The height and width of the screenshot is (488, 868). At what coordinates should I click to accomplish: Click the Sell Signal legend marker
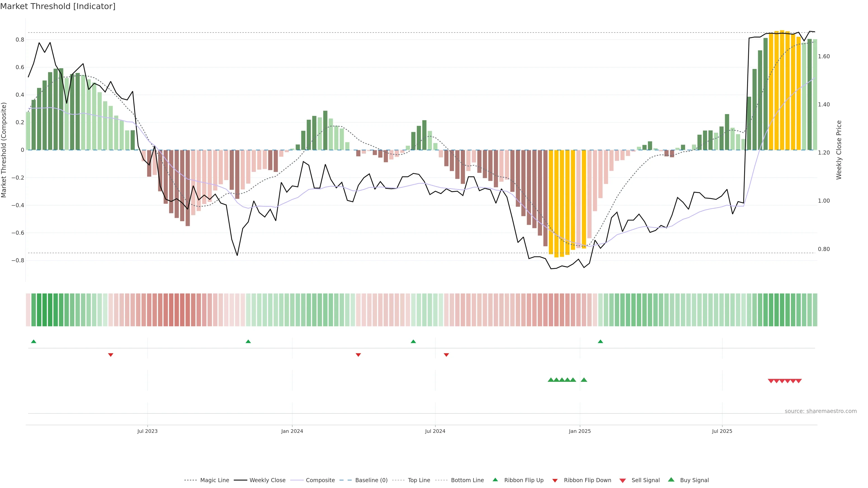[623, 481]
